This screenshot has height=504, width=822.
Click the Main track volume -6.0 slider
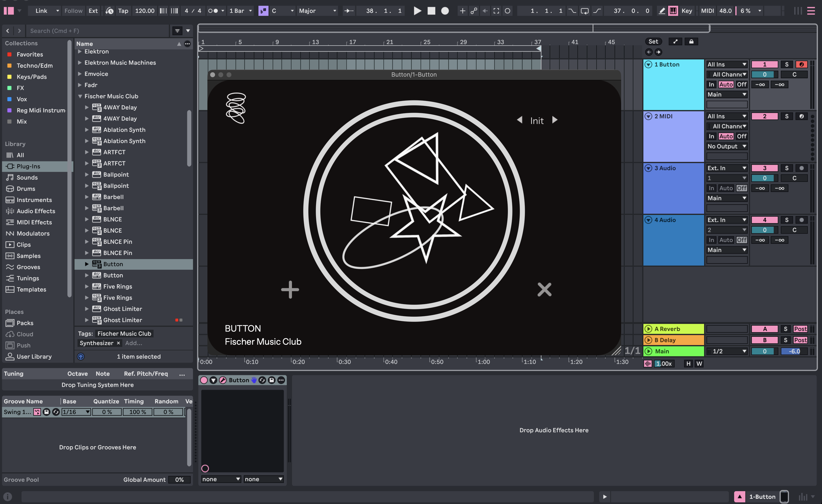click(x=794, y=351)
